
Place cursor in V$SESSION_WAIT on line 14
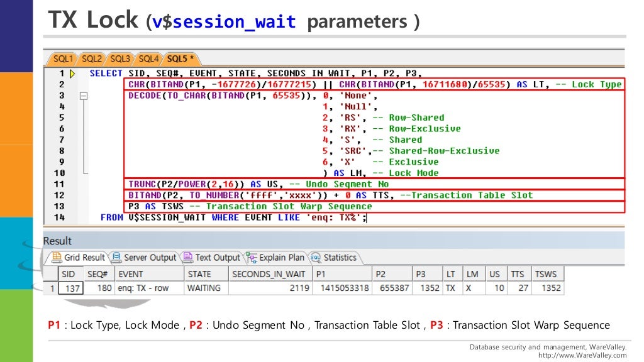pos(167,217)
